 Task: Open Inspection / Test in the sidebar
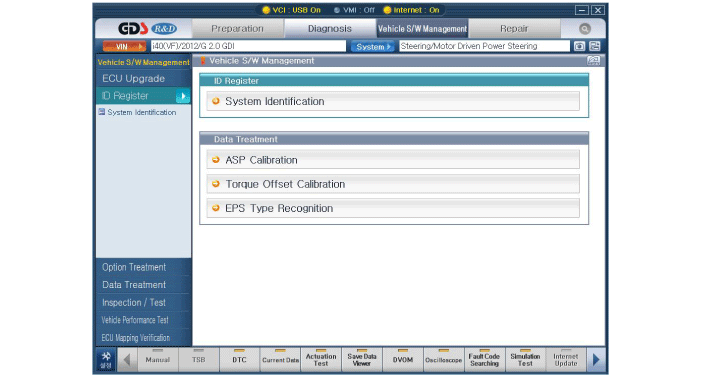(143, 303)
